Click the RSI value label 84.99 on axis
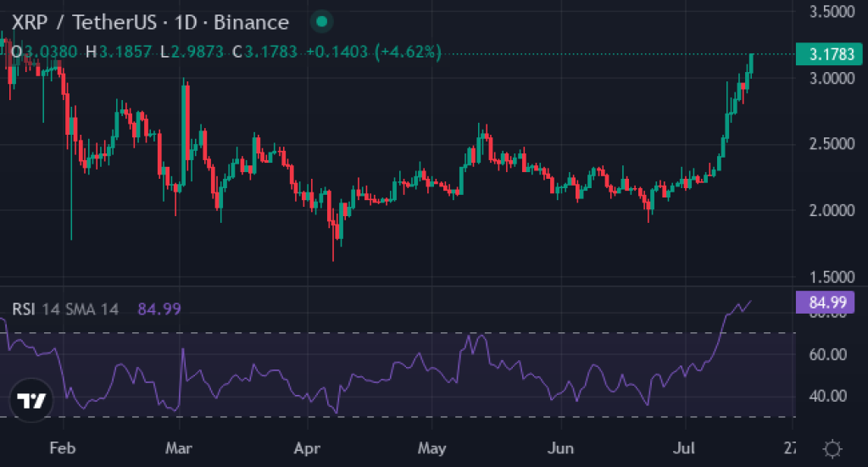 [x=826, y=302]
